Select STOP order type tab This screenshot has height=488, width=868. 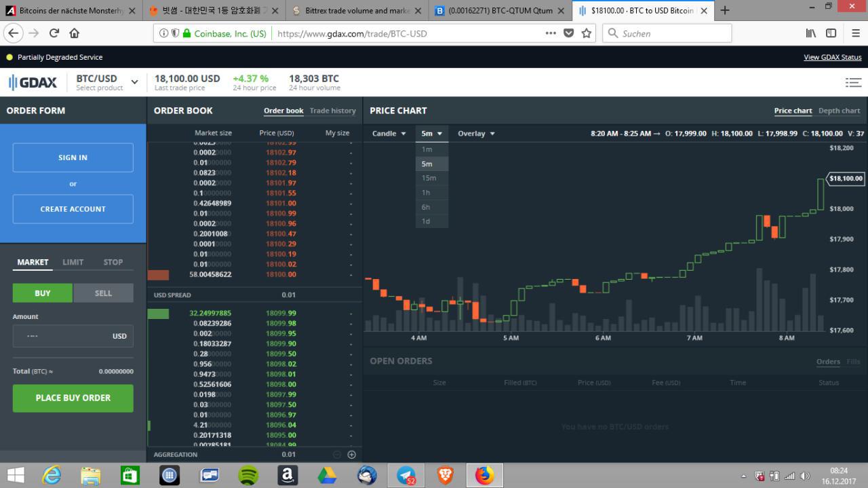(x=113, y=262)
